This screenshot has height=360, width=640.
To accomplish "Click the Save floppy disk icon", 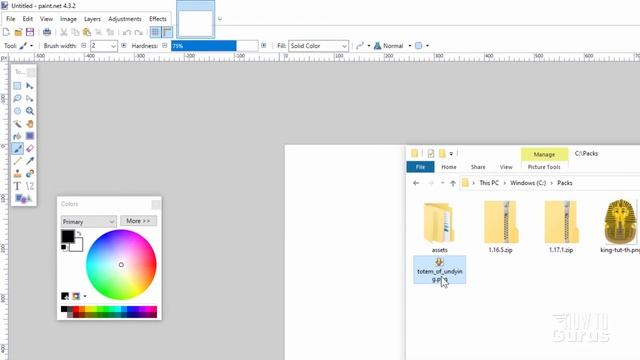I will pyautogui.click(x=30, y=32).
